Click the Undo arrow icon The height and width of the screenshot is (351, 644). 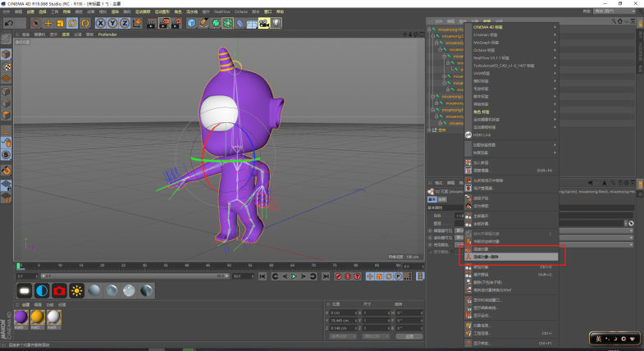[x=8, y=23]
